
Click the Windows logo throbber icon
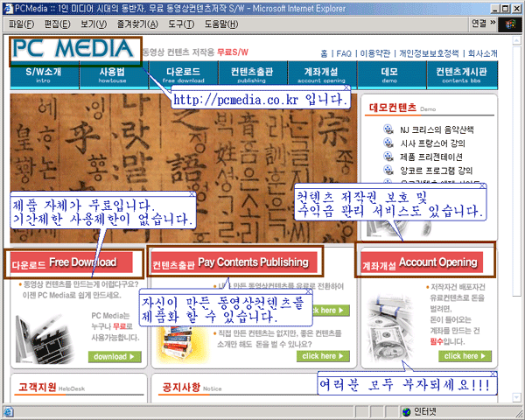509,24
